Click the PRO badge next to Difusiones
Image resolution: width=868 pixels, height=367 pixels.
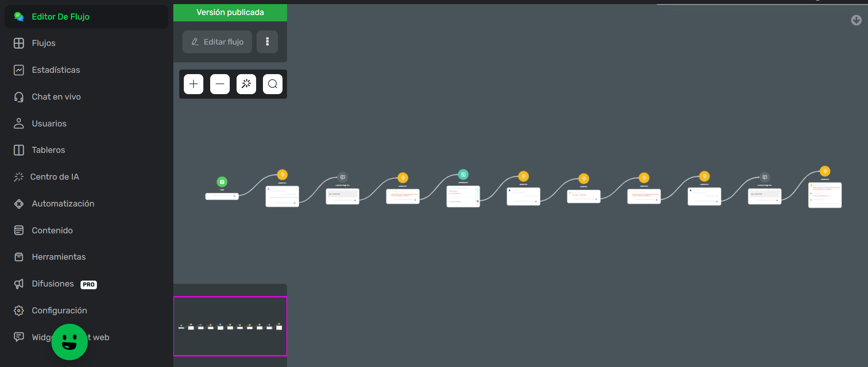click(x=89, y=285)
